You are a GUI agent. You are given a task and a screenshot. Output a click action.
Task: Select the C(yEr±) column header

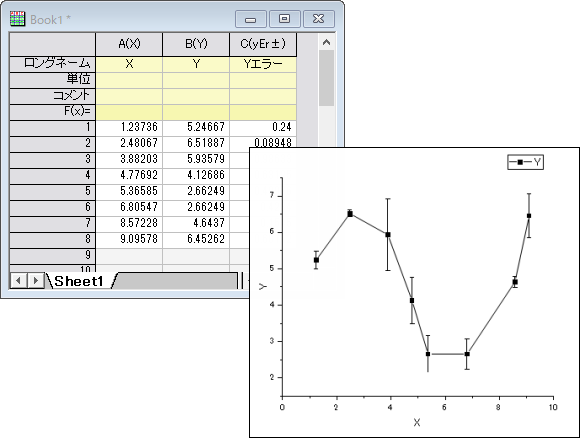(x=263, y=44)
